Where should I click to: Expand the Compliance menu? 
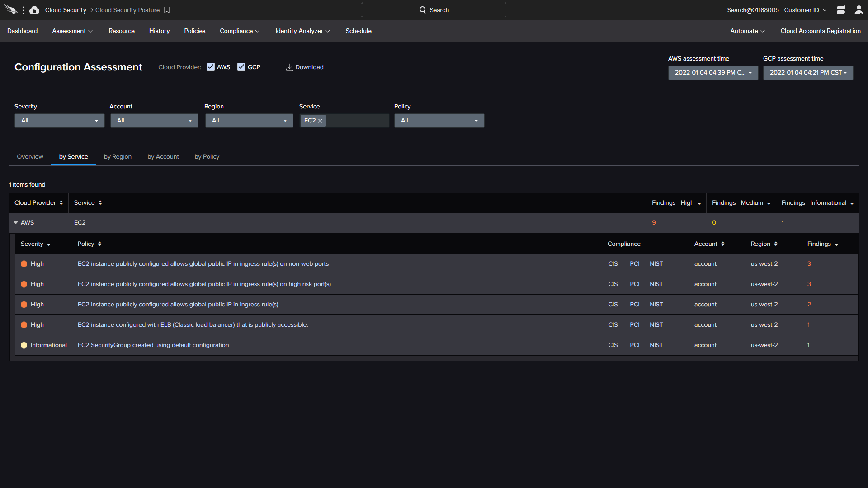[x=240, y=31]
